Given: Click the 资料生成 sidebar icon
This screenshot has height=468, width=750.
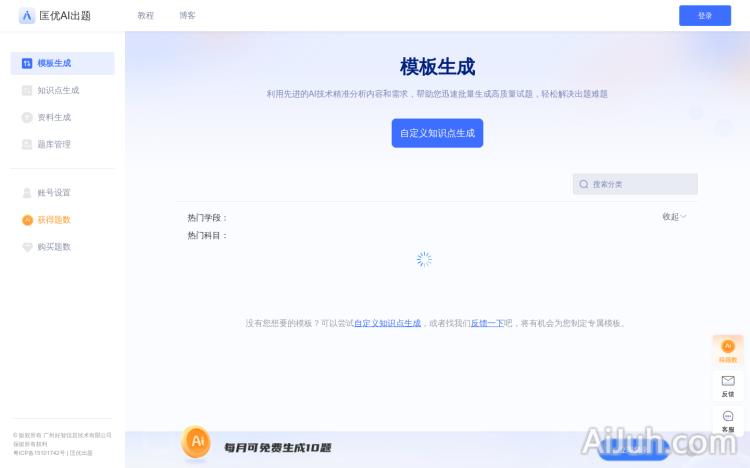Looking at the screenshot, I should 27,117.
